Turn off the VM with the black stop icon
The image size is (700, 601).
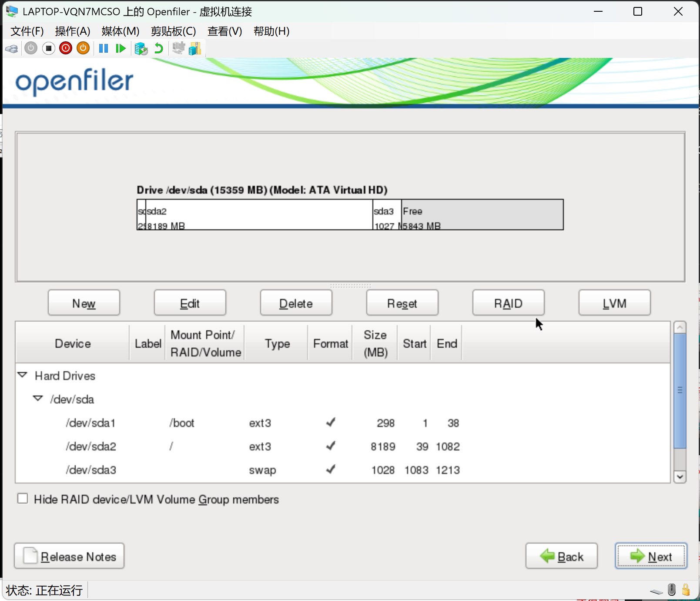48,48
